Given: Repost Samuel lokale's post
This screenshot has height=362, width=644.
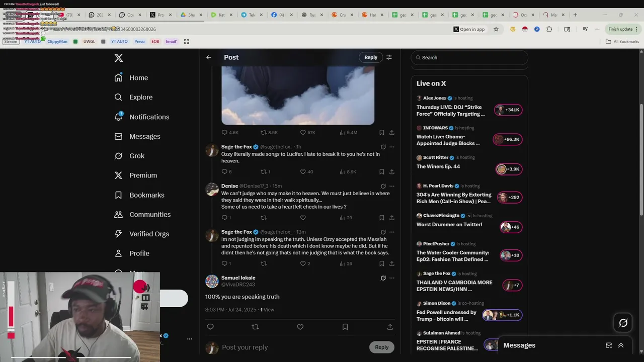Looking at the screenshot, I should (x=255, y=327).
